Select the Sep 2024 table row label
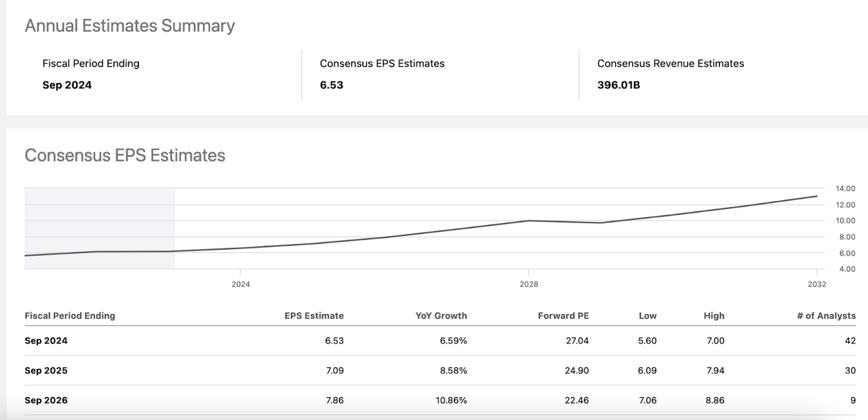This screenshot has width=868, height=420. (46, 341)
